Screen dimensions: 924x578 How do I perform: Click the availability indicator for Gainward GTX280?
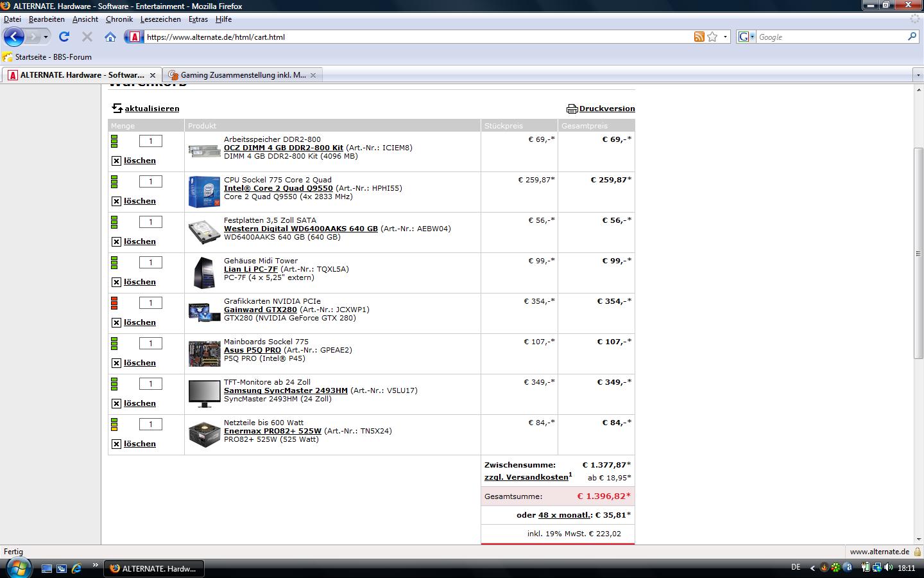click(115, 302)
